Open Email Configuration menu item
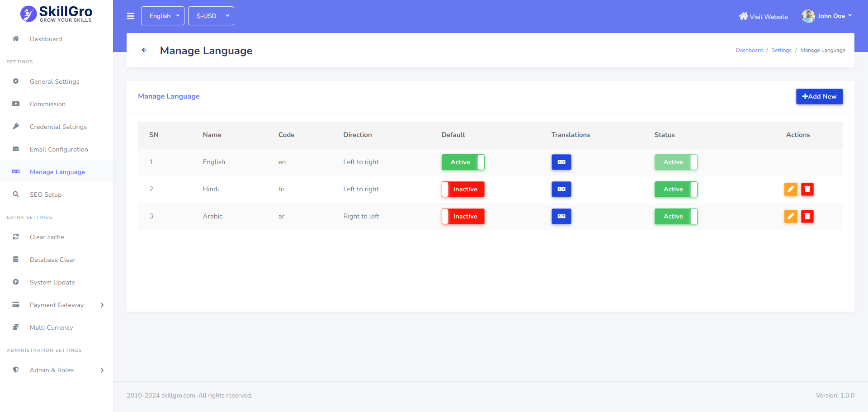Image resolution: width=868 pixels, height=412 pixels. (x=57, y=149)
